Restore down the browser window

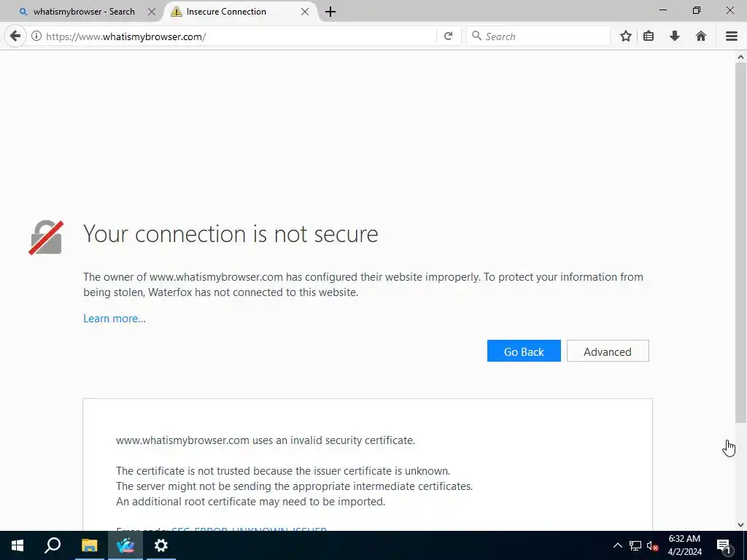click(697, 10)
